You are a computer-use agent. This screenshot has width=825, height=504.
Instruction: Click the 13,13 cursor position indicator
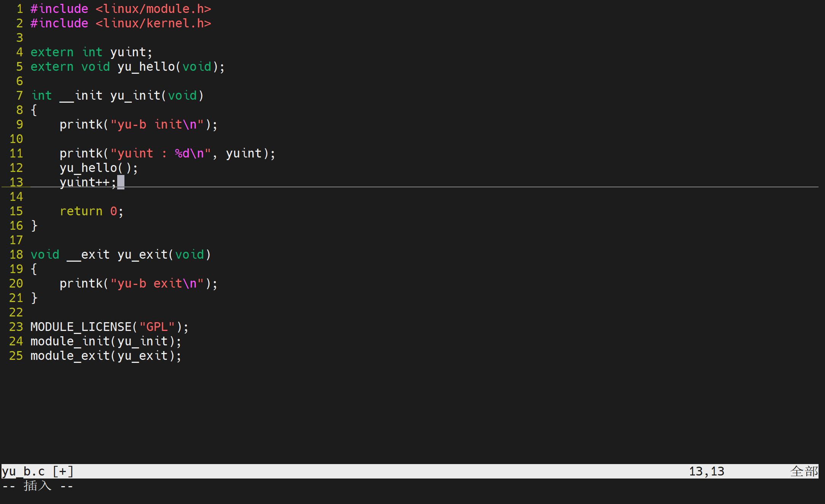(x=706, y=471)
